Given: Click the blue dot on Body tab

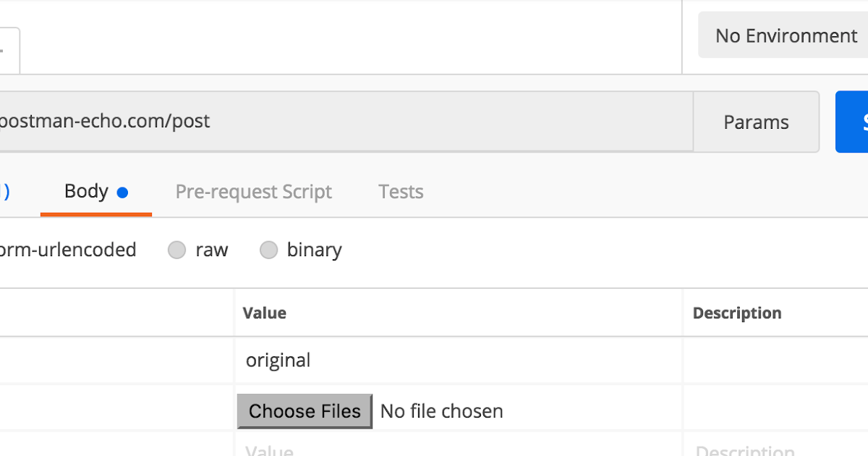Looking at the screenshot, I should [x=122, y=193].
